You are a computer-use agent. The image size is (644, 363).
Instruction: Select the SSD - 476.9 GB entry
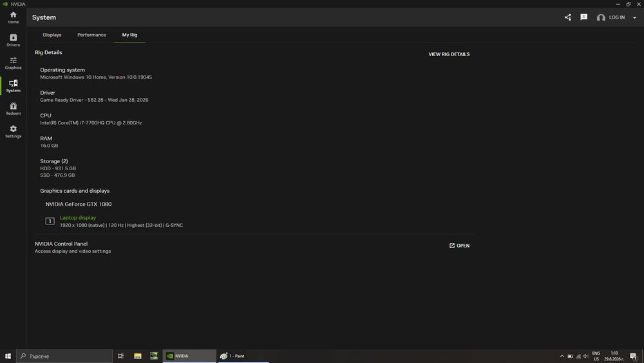tap(57, 175)
